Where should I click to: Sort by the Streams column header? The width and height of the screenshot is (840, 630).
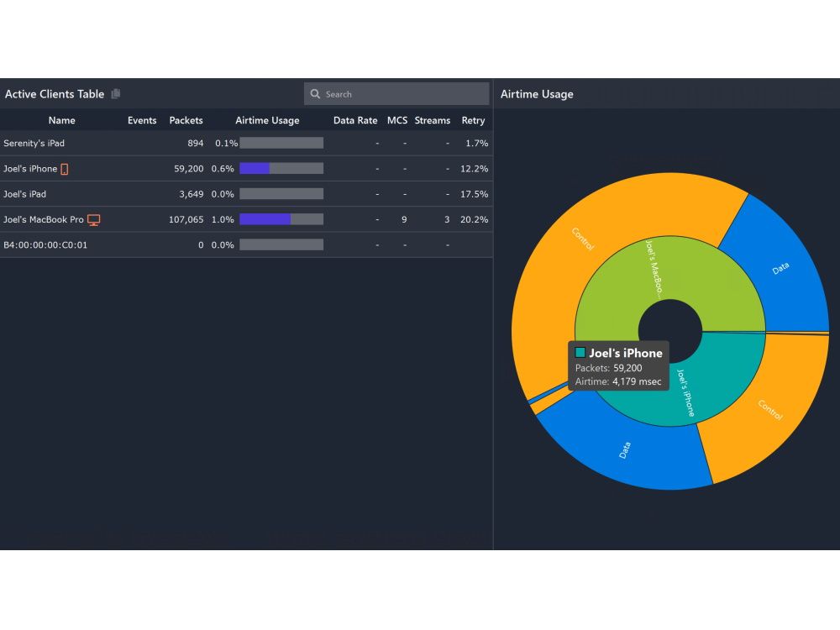click(433, 120)
